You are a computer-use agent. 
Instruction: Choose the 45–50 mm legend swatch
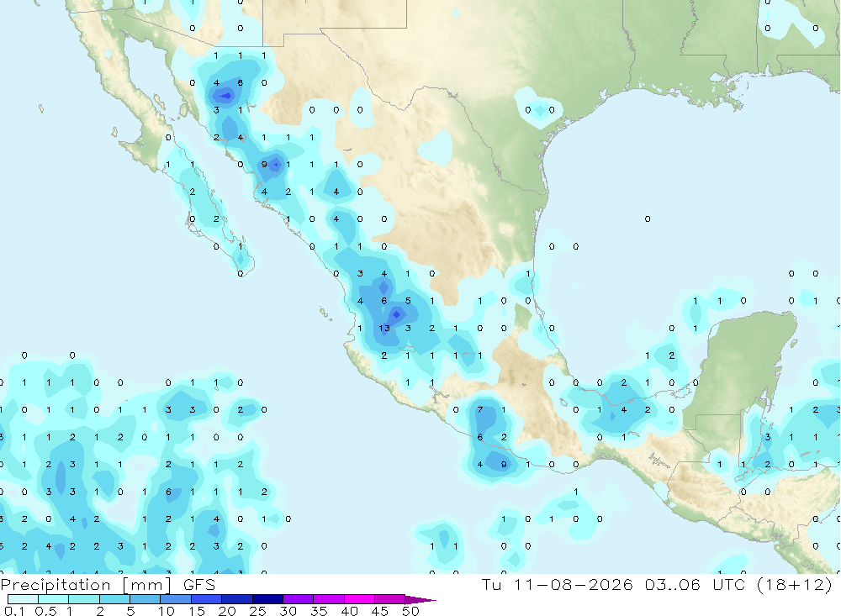[389, 599]
